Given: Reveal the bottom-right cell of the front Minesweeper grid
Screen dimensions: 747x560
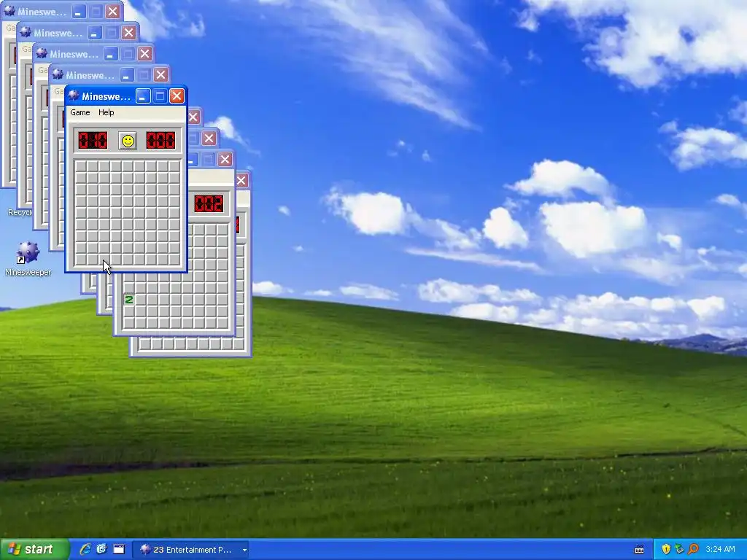Looking at the screenshot, I should pos(175,260).
